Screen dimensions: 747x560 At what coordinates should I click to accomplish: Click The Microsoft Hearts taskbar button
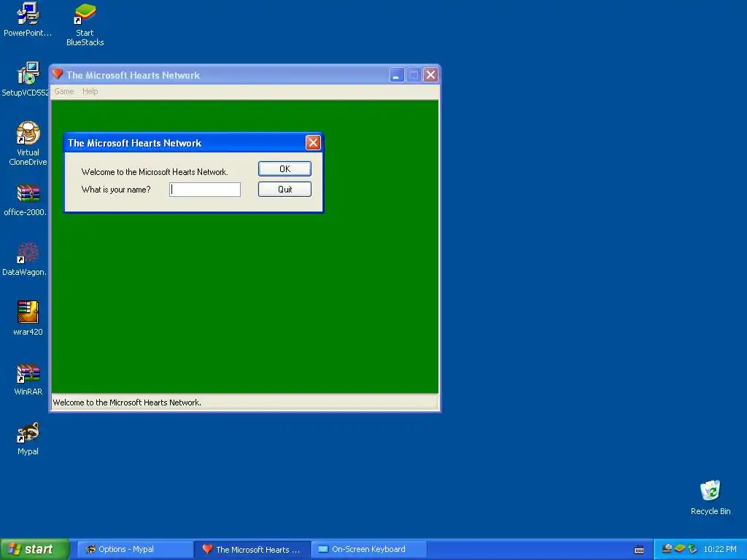(252, 549)
